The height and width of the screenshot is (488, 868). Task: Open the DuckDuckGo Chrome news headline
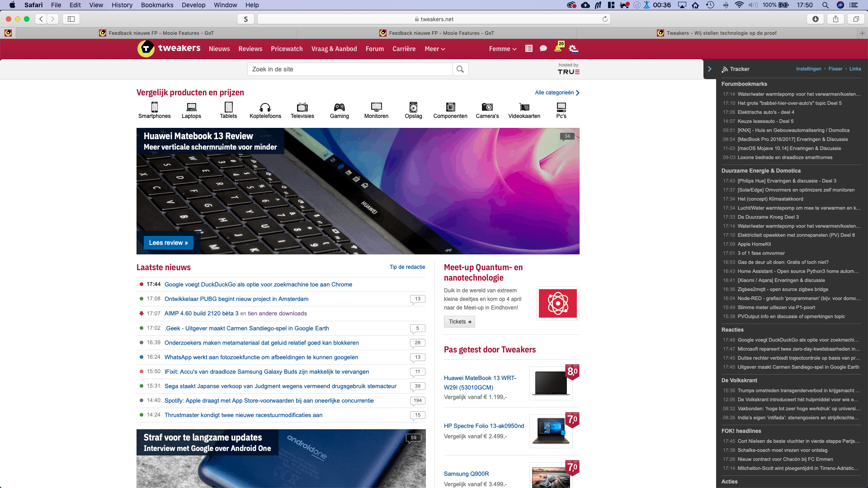[x=258, y=285]
